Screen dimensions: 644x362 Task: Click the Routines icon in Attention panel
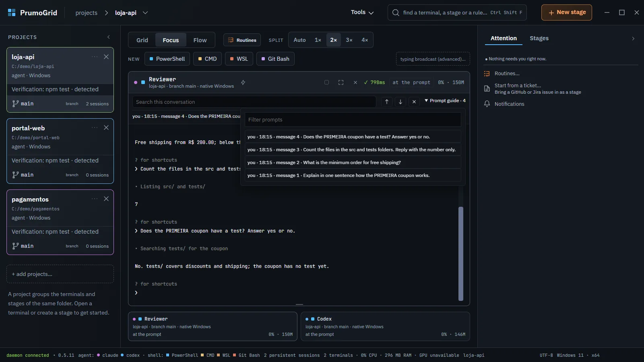[487, 74]
